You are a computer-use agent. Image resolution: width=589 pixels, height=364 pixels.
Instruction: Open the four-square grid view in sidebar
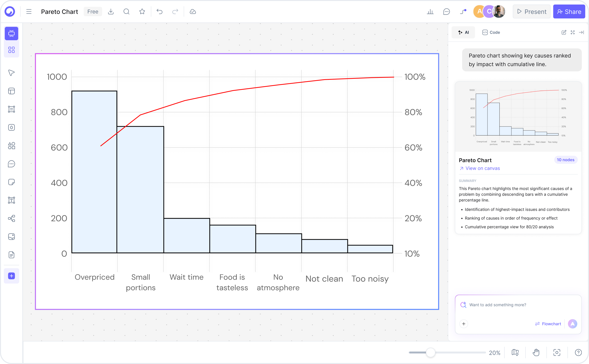coord(11,50)
